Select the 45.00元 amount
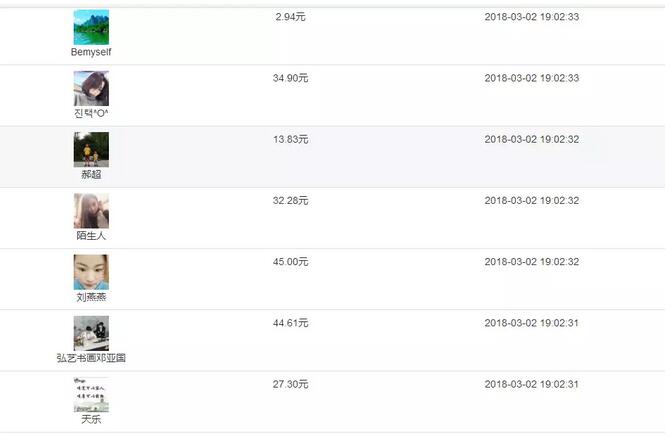Viewport: 672px width, 437px height. 291,262
